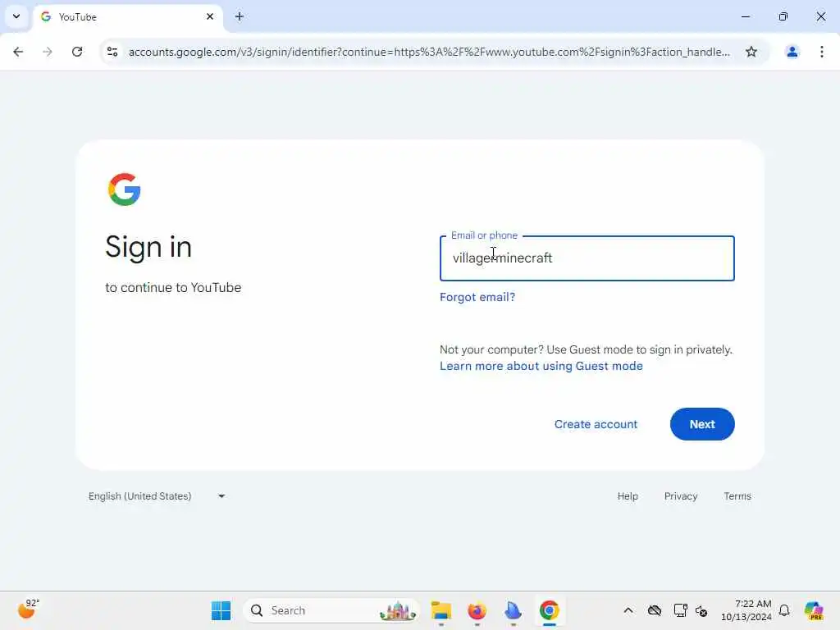This screenshot has width=840, height=630.
Task: Expand the tab search dropdown arrow
Action: pyautogui.click(x=16, y=16)
